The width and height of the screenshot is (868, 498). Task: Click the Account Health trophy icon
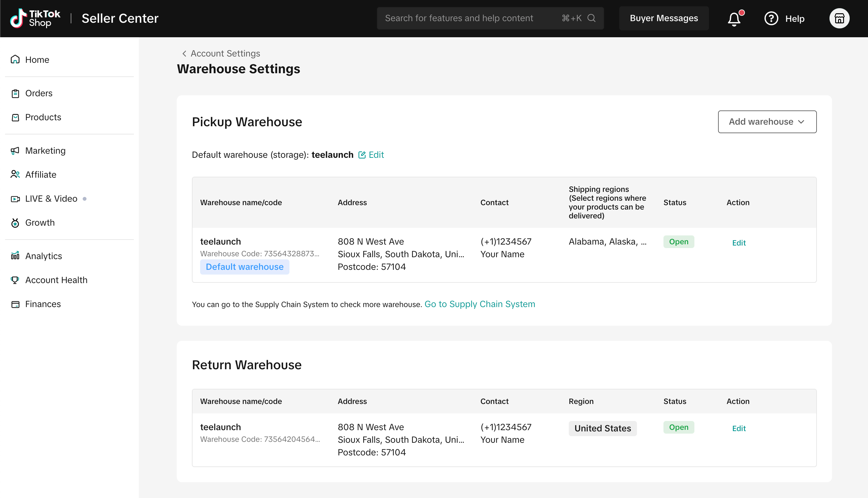point(15,280)
